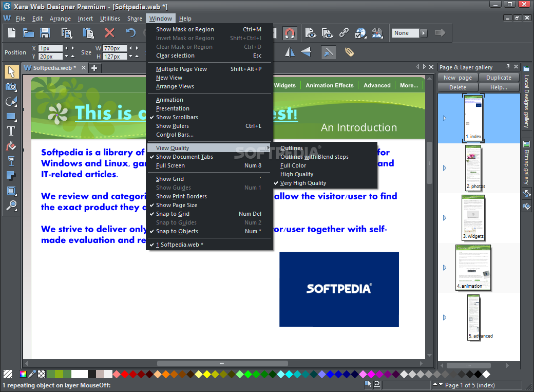The width and height of the screenshot is (534, 392).
Task: Expand layers of 5. advanced page
Action: coord(445,318)
